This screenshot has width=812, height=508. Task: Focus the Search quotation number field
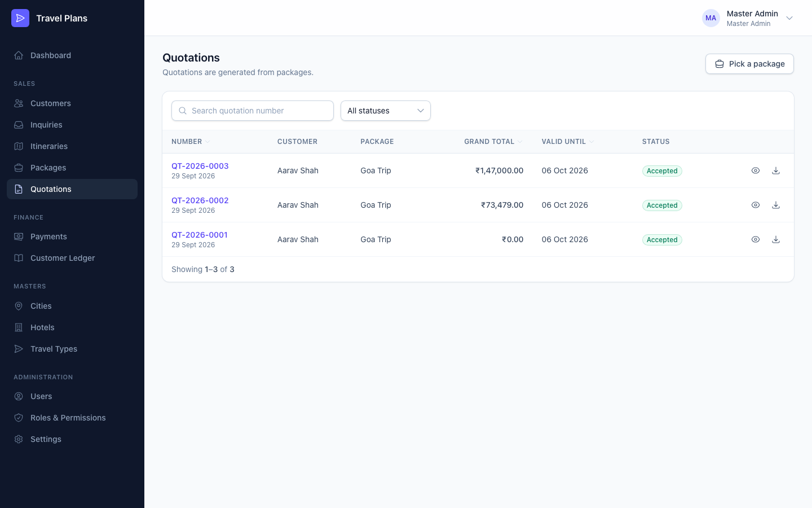coord(253,111)
